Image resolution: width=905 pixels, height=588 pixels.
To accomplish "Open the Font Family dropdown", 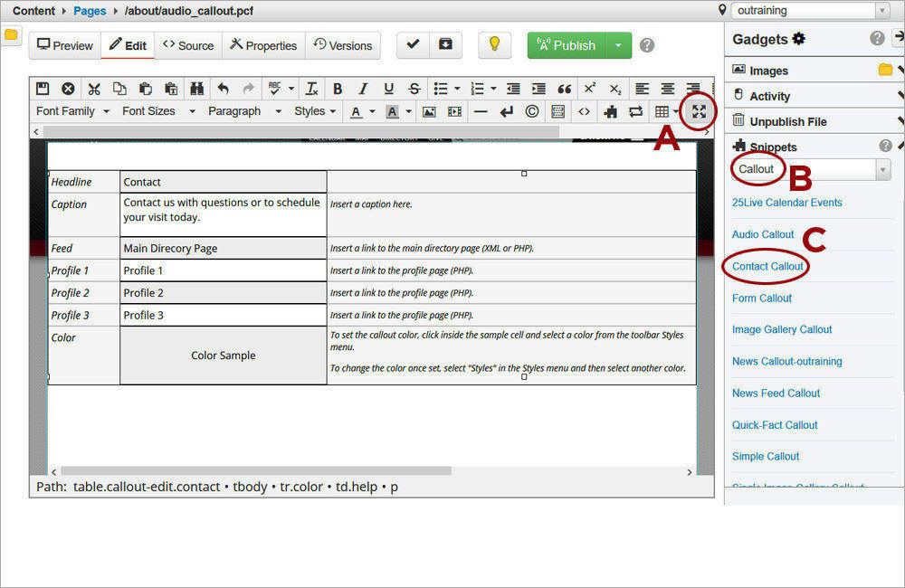I will point(72,111).
